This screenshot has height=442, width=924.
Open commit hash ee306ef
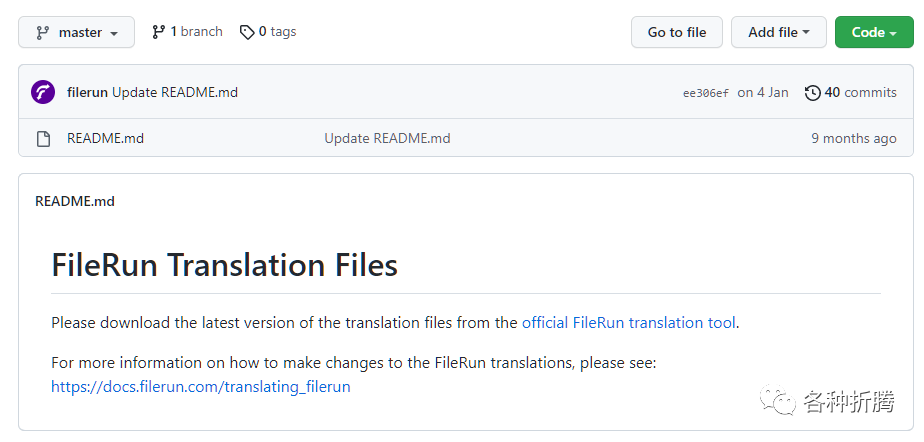705,93
